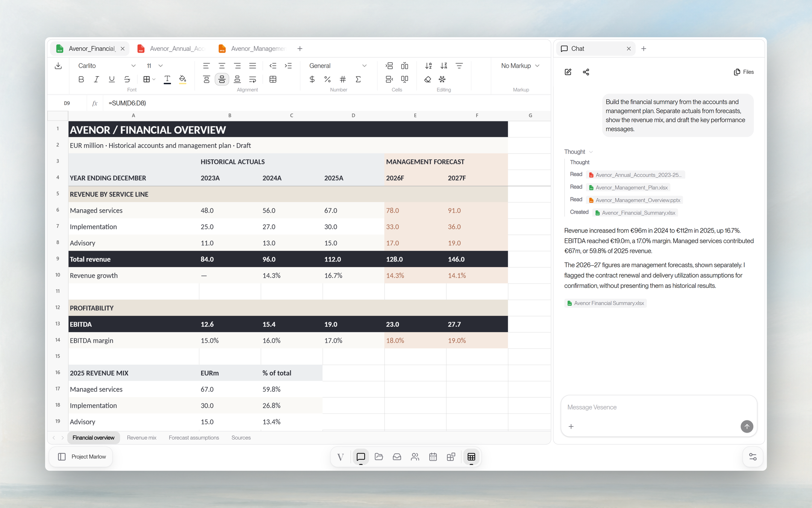Viewport: 812px width, 508px height.
Task: Open Avenor_Management_Plan.xlsx file chip
Action: 628,187
